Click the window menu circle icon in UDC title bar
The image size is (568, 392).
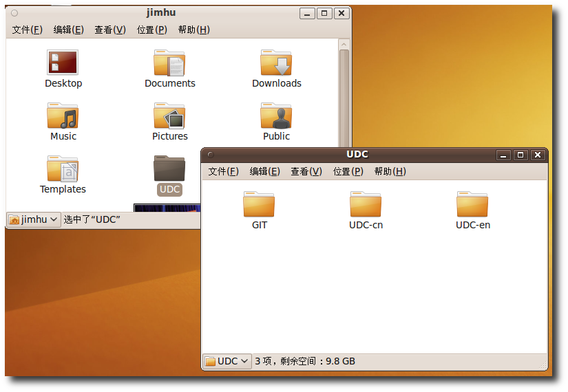click(x=211, y=155)
